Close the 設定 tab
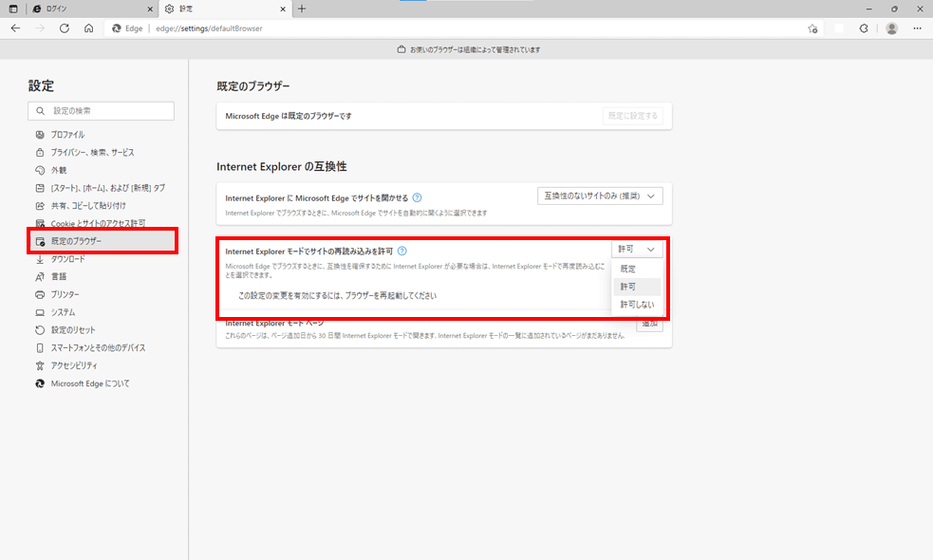This screenshot has height=560, width=933. 283,9
